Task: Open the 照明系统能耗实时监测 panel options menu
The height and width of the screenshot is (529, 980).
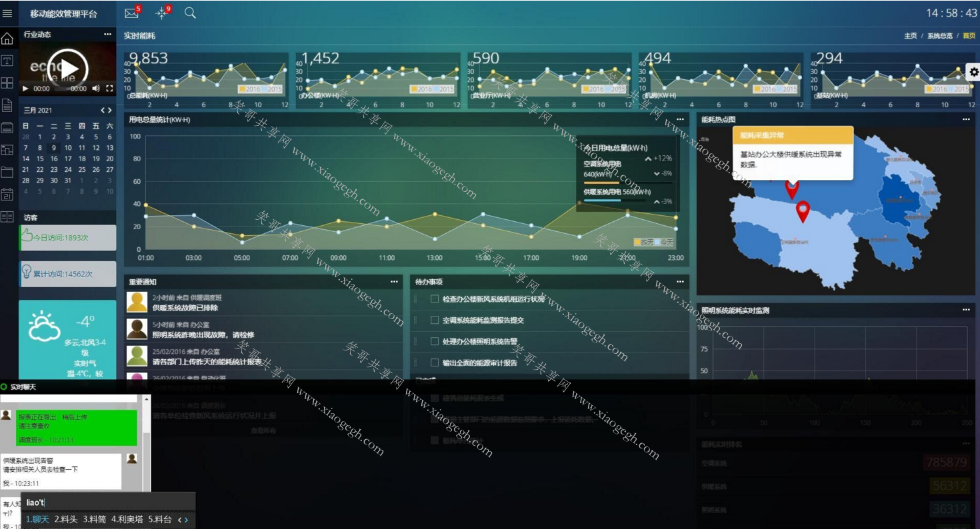Action: 966,310
